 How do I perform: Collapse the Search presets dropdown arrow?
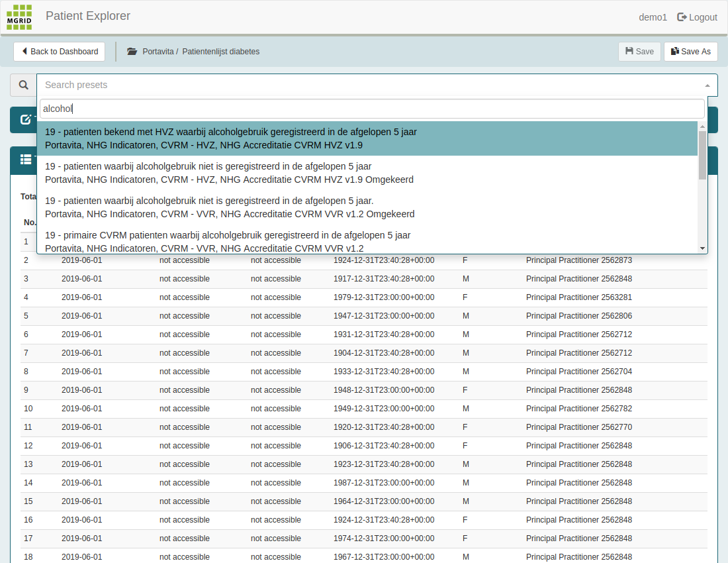(x=707, y=85)
